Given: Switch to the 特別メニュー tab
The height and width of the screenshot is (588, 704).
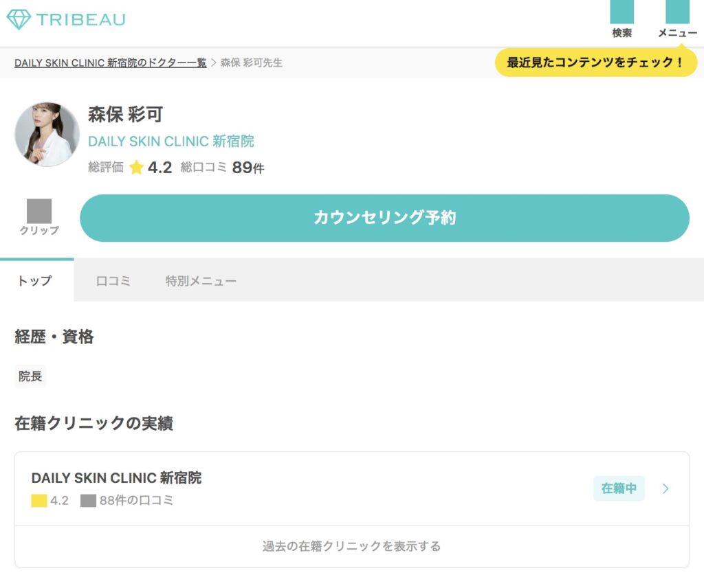Looking at the screenshot, I should (x=201, y=281).
